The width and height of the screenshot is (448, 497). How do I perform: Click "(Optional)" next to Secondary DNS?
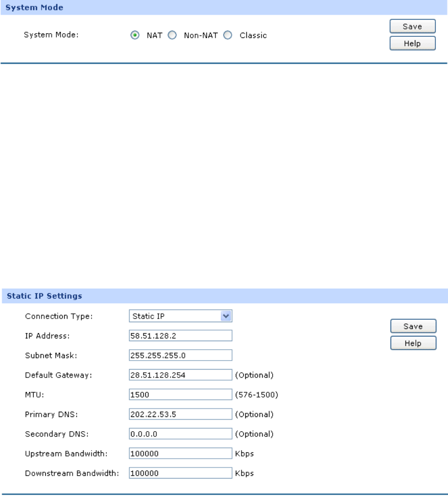click(x=254, y=434)
